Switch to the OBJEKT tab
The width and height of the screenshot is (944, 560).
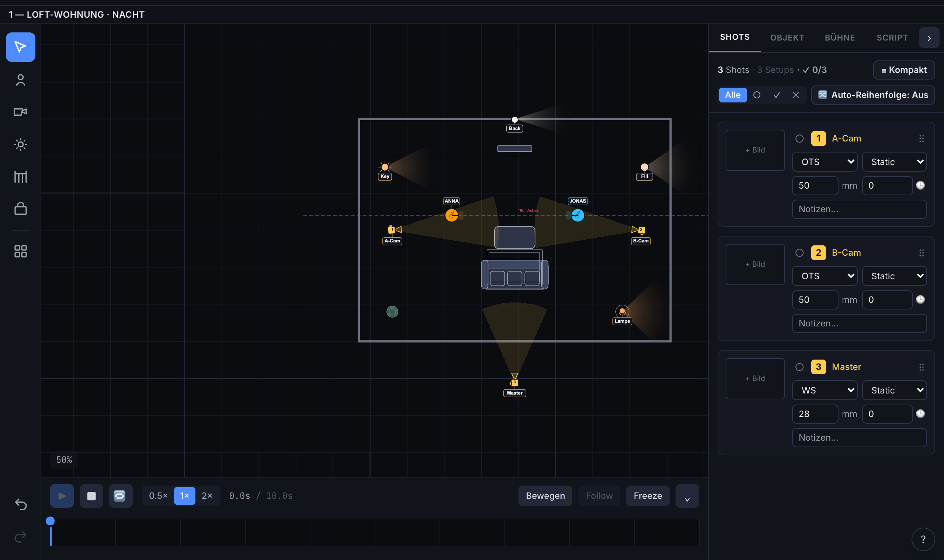pos(787,38)
